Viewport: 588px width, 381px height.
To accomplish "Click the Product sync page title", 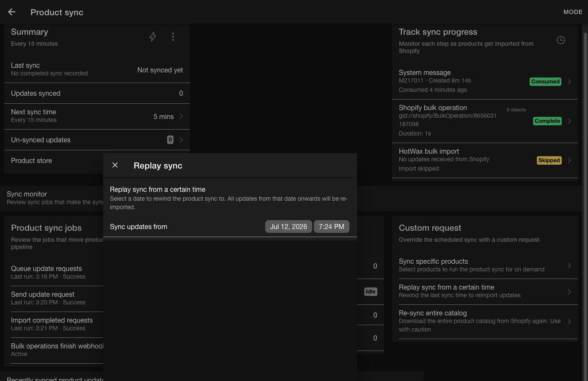I will pos(57,12).
